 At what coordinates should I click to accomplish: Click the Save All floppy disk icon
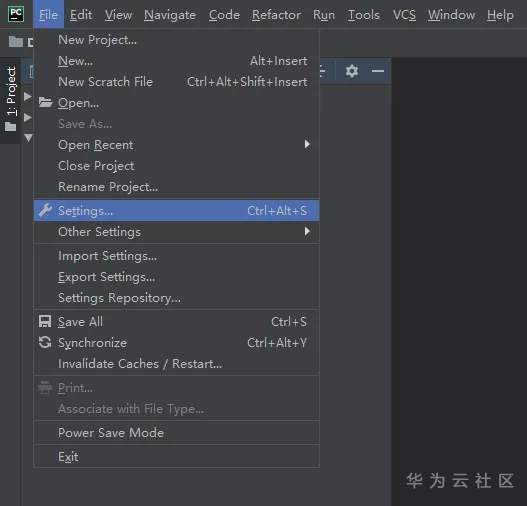point(45,322)
